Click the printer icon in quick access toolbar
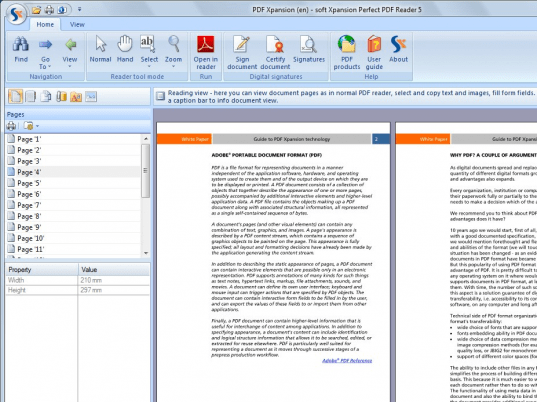Screen dimensions: 537x402 click(x=49, y=10)
